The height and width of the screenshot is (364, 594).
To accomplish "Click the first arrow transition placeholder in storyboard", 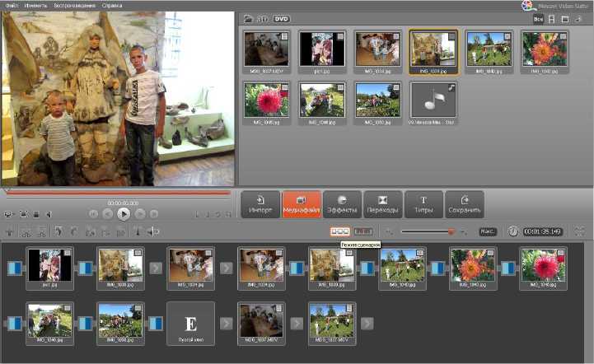I will pos(155,268).
